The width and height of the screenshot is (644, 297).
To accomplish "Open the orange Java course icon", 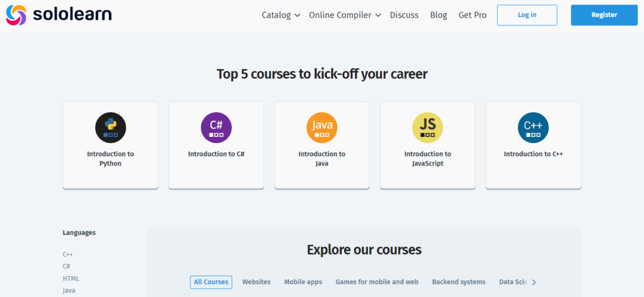I will 322,128.
